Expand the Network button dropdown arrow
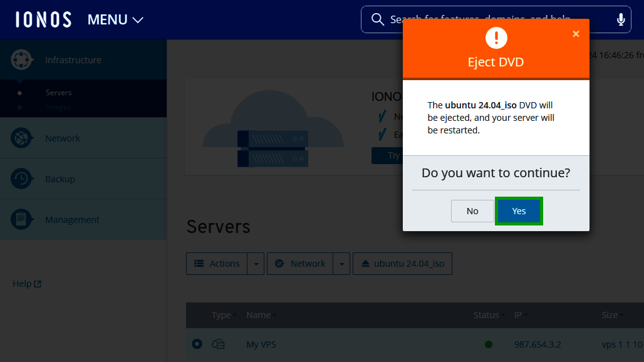The width and height of the screenshot is (644, 362). coord(341,264)
